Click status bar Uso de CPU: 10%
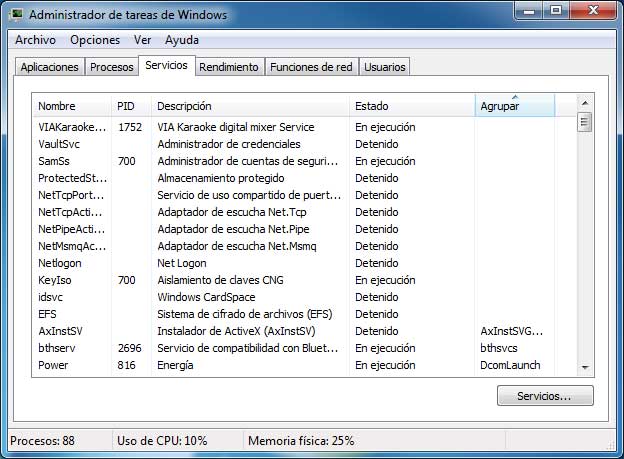The height and width of the screenshot is (459, 624). click(x=162, y=441)
